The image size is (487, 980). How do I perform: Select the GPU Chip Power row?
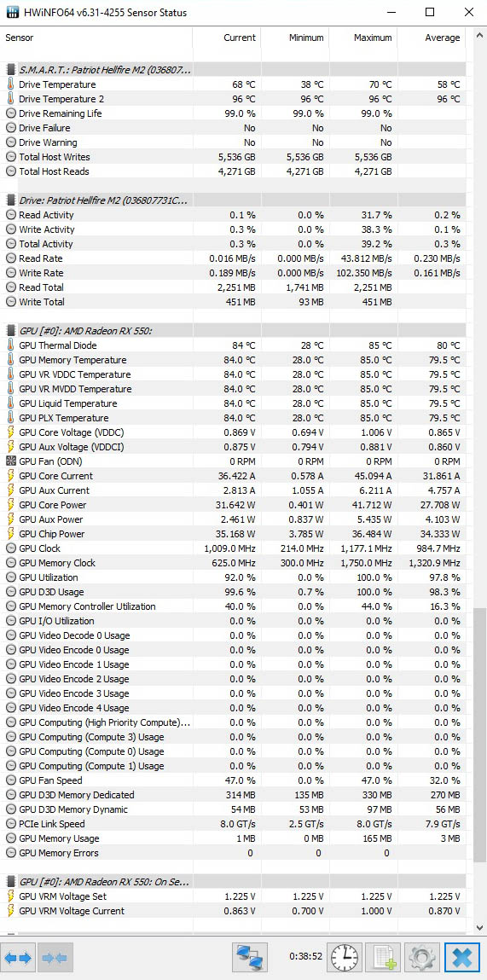[x=235, y=534]
